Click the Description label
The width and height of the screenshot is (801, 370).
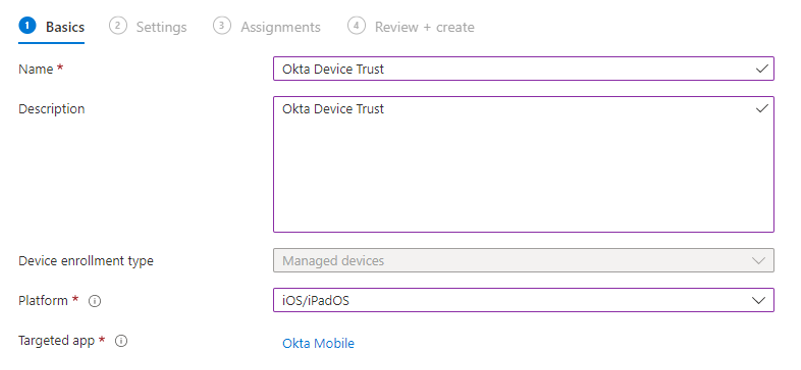point(52,109)
